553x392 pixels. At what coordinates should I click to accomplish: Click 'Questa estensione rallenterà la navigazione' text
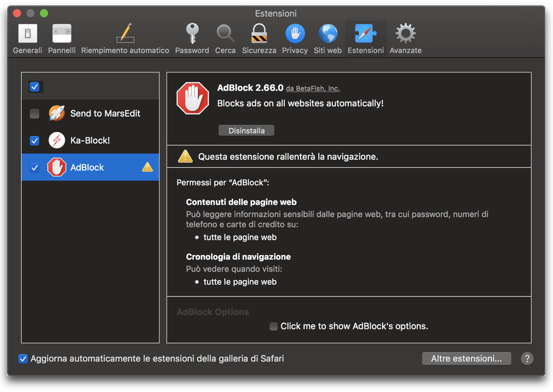(288, 157)
